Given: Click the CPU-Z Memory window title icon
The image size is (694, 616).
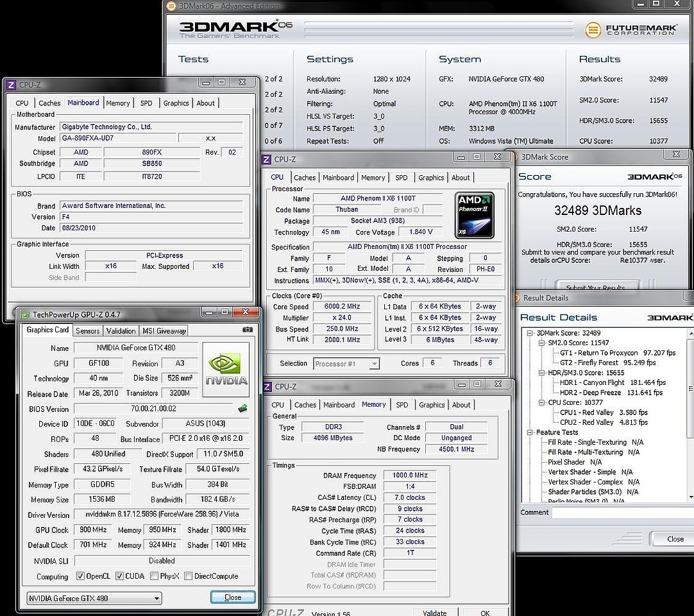Looking at the screenshot, I should tap(267, 387).
